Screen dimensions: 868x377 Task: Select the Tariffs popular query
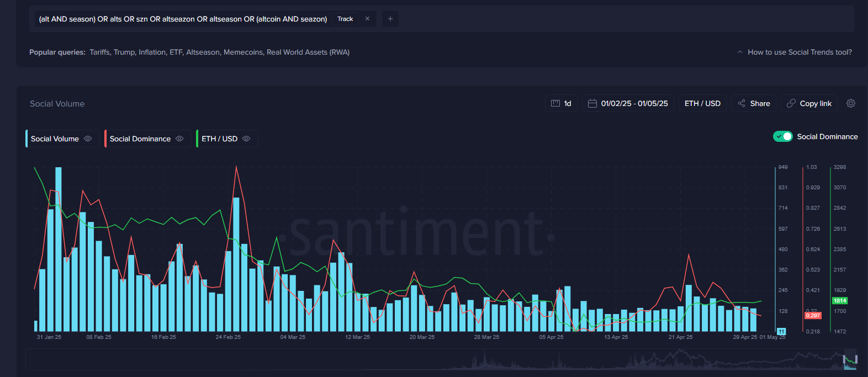pyautogui.click(x=100, y=52)
